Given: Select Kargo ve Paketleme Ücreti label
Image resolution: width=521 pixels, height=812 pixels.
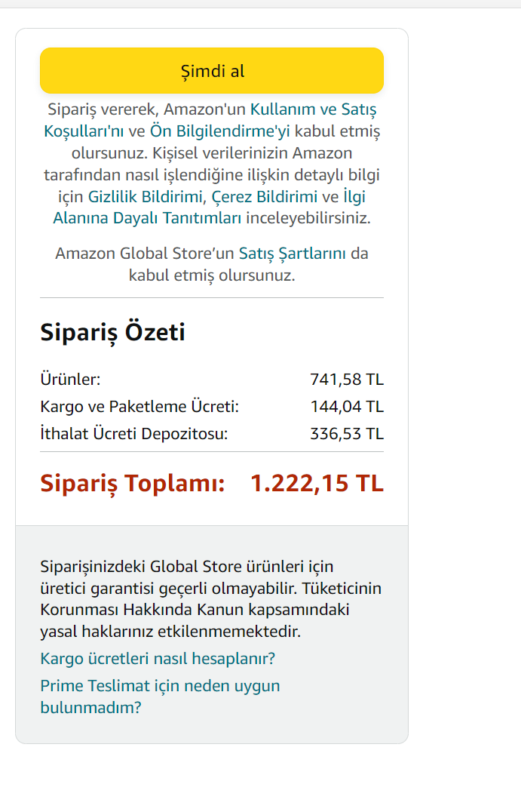Looking at the screenshot, I should point(139,407).
